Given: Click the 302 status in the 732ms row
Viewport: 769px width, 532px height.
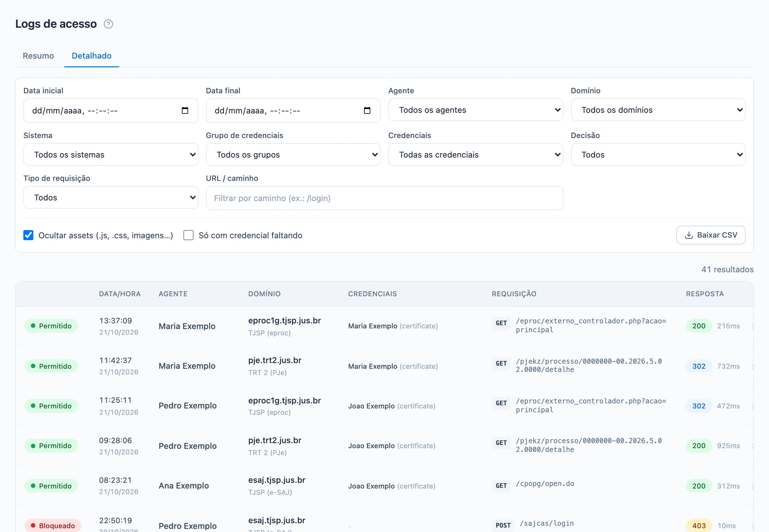Looking at the screenshot, I should click(x=699, y=366).
